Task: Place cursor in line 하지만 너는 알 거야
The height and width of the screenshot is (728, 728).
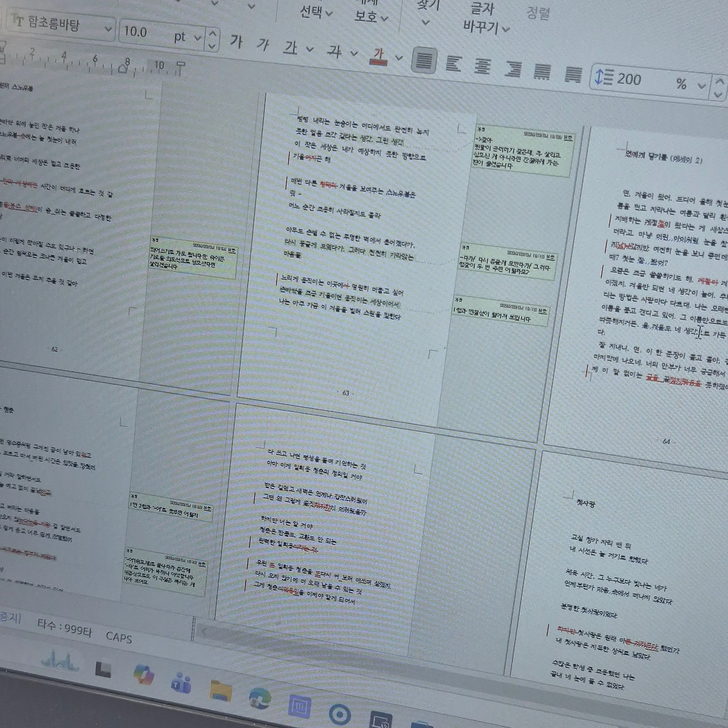Action: [287, 522]
